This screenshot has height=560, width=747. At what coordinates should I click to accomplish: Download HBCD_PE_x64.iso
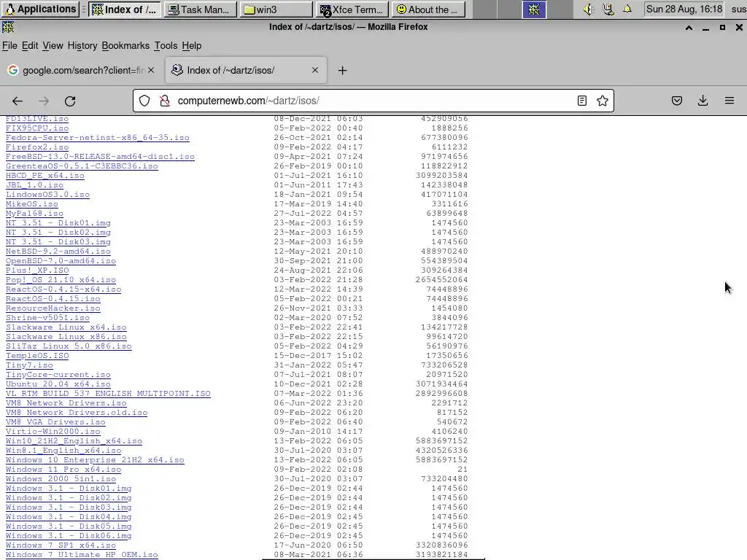[x=44, y=176]
